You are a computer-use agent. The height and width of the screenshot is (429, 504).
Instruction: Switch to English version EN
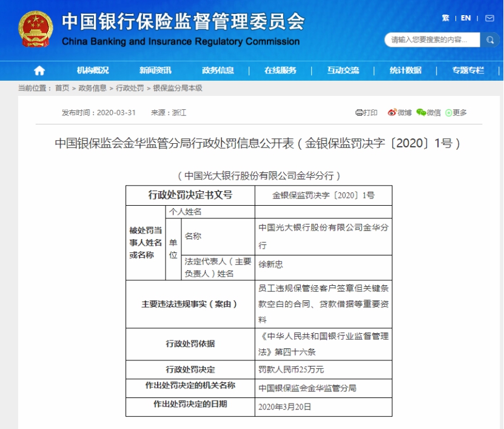[x=465, y=18]
